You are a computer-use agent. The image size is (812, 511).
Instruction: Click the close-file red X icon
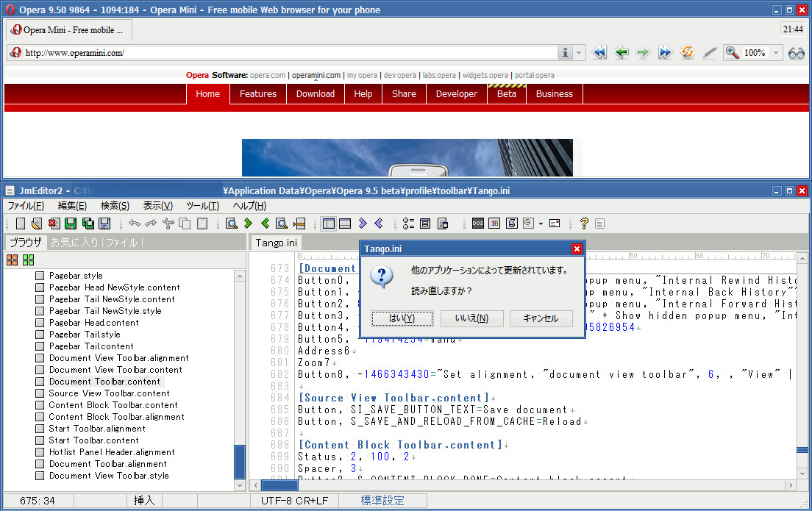coord(54,223)
